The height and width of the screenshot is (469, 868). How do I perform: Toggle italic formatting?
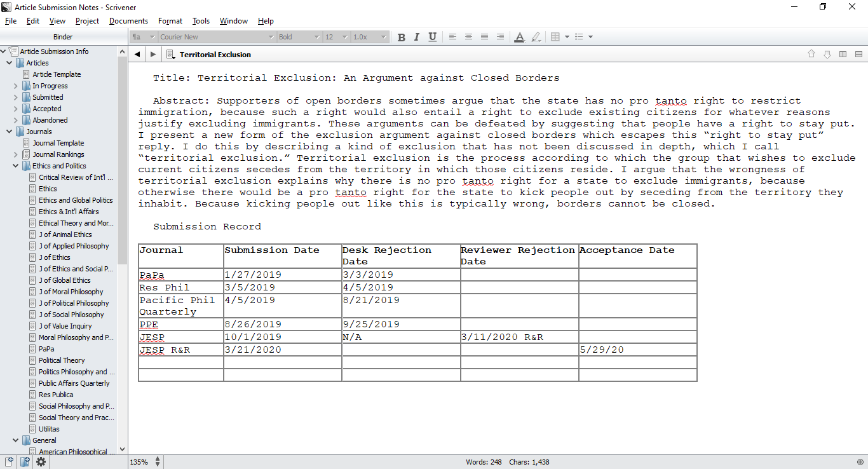[417, 37]
